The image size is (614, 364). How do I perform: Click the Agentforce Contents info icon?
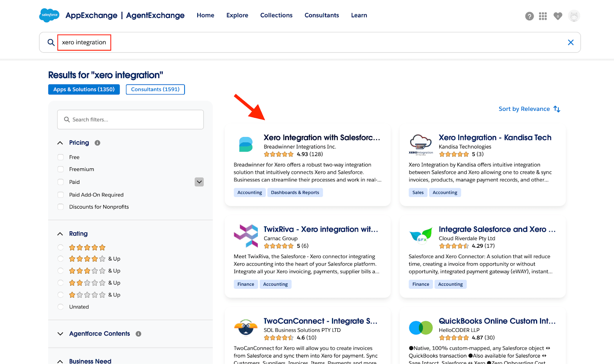click(x=139, y=334)
